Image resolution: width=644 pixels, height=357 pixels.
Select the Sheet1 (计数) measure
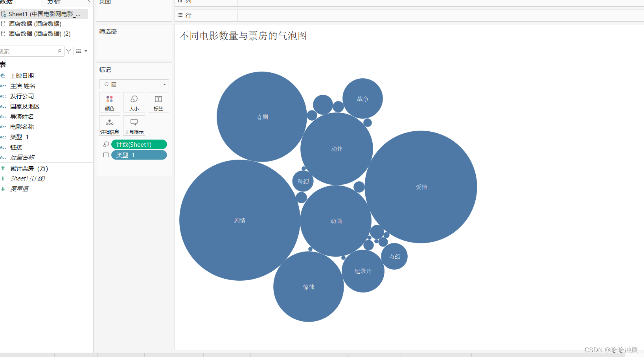28,178
